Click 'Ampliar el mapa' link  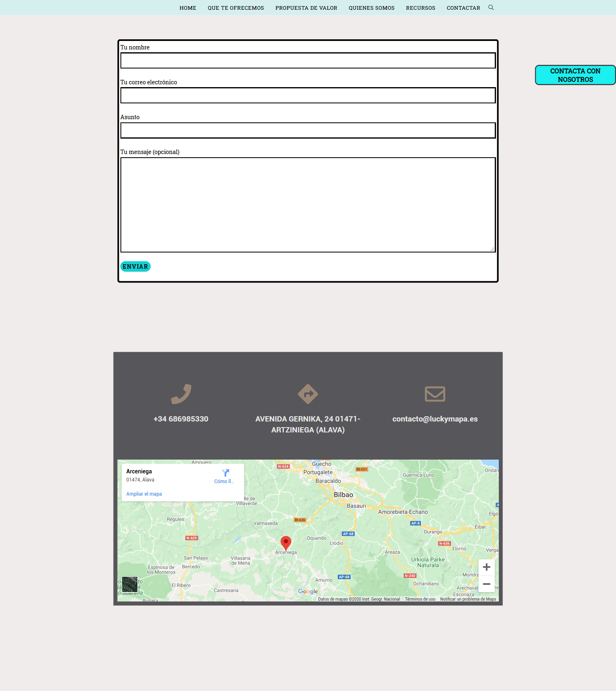coord(144,494)
